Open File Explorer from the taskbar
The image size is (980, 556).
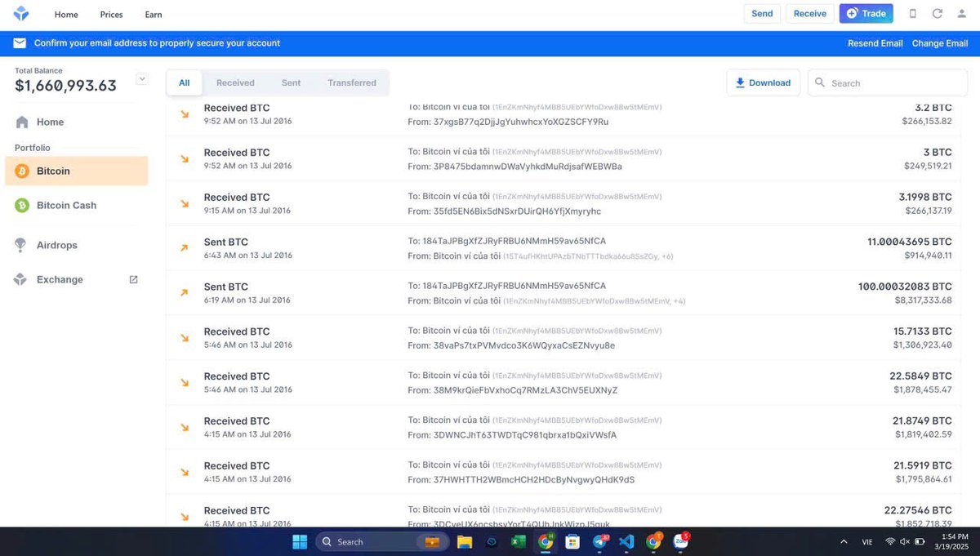point(464,541)
